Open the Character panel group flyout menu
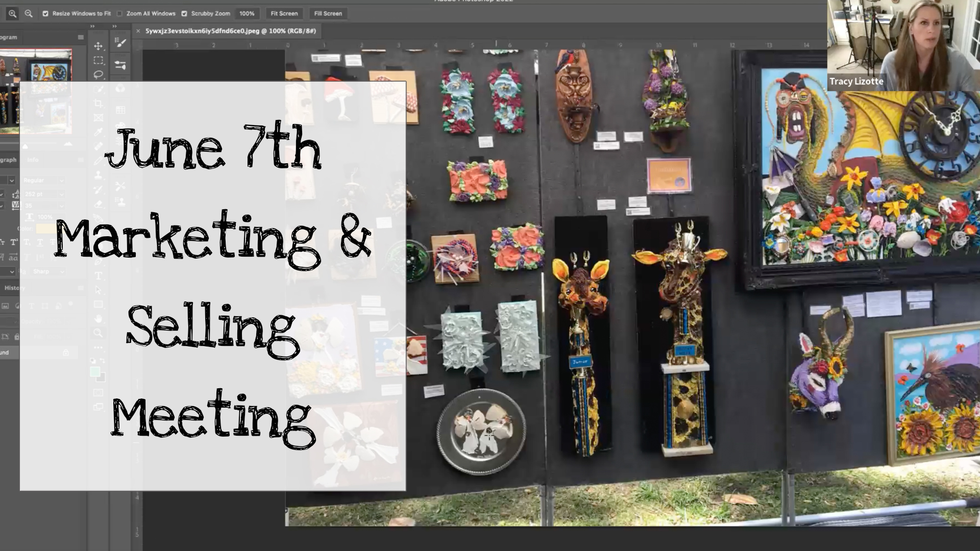 click(x=80, y=160)
